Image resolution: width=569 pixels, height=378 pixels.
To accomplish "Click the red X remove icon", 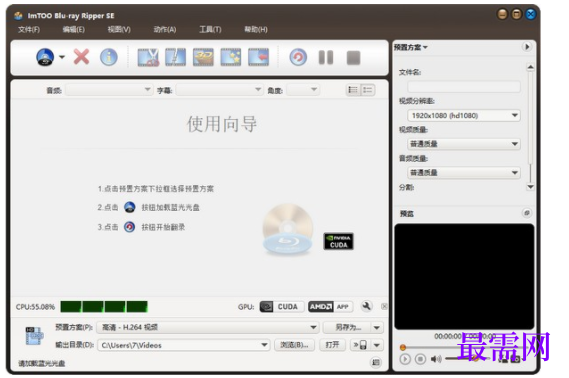I will coord(81,57).
